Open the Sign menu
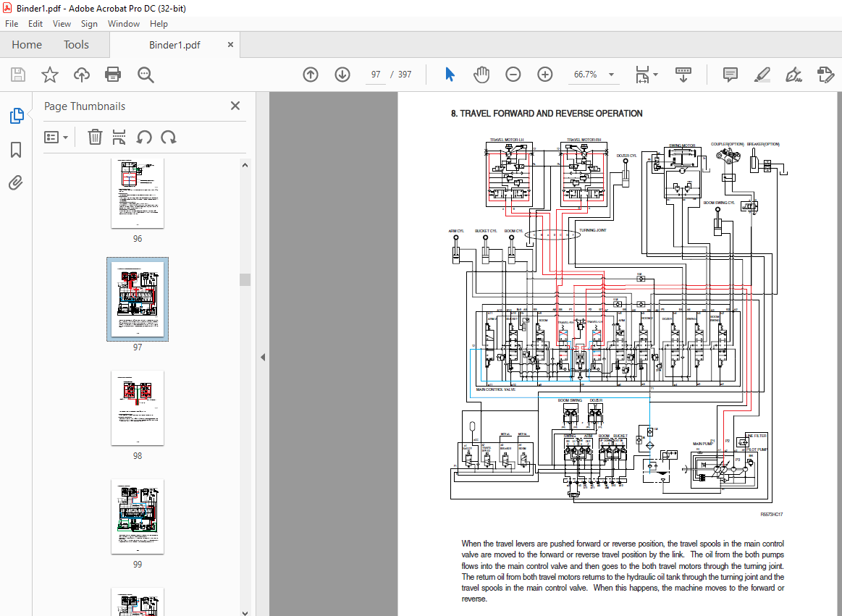Image resolution: width=842 pixels, height=616 pixels. pyautogui.click(x=89, y=24)
